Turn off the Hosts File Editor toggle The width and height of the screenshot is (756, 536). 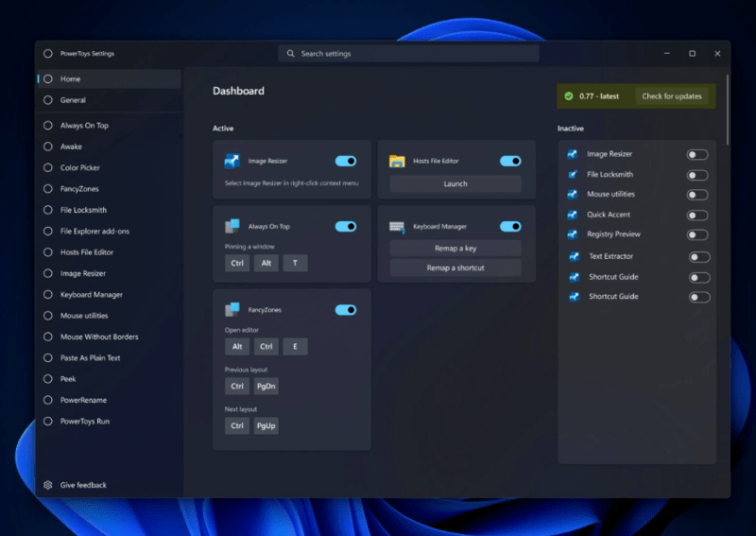pos(510,161)
